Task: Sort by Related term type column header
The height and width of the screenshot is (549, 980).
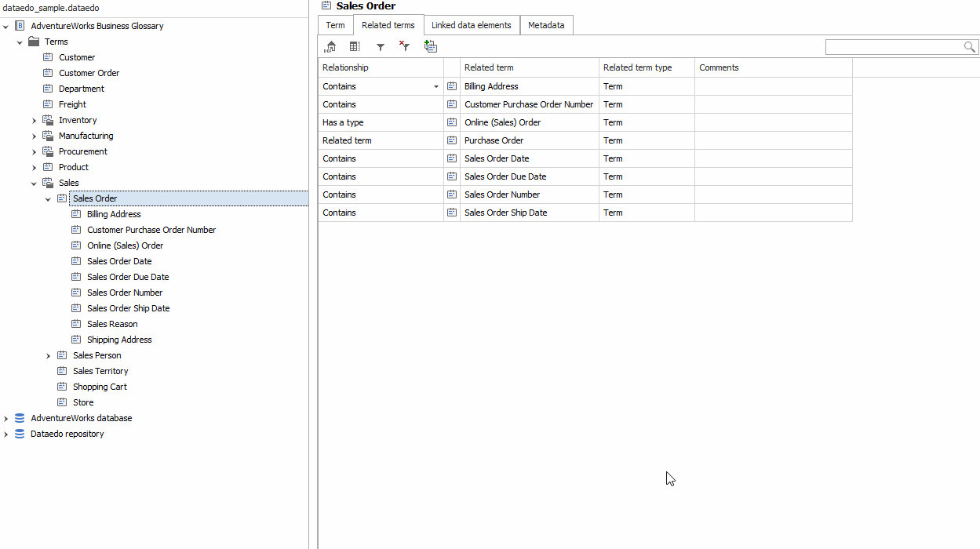Action: click(x=637, y=67)
